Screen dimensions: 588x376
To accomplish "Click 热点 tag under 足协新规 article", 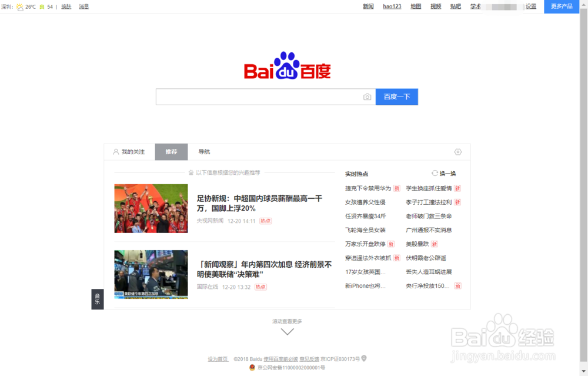I will click(x=266, y=221).
